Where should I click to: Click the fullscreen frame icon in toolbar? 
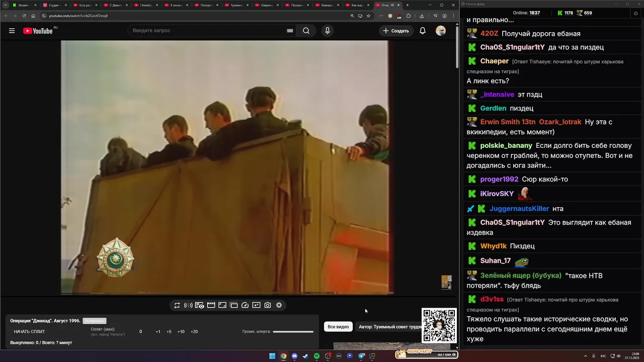tap(222, 305)
